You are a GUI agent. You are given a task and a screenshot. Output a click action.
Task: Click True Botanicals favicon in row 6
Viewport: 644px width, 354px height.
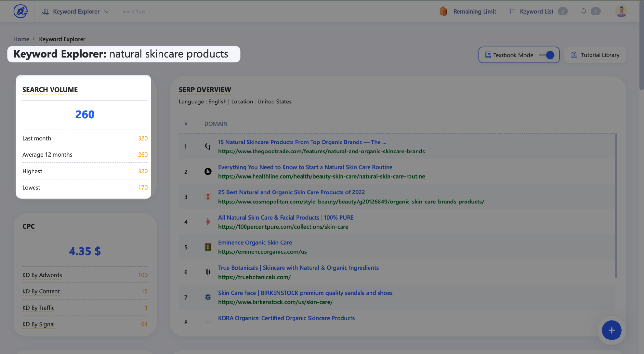click(x=208, y=272)
